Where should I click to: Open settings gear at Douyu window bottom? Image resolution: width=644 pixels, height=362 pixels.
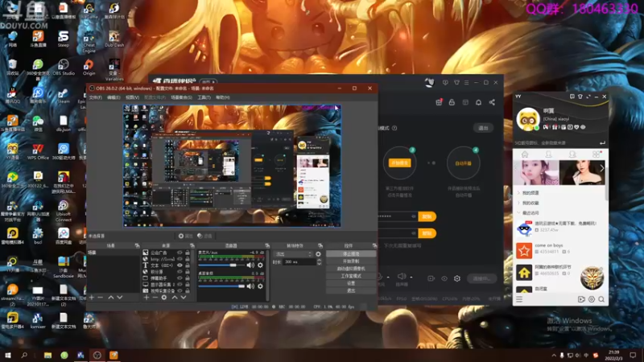pos(457,278)
